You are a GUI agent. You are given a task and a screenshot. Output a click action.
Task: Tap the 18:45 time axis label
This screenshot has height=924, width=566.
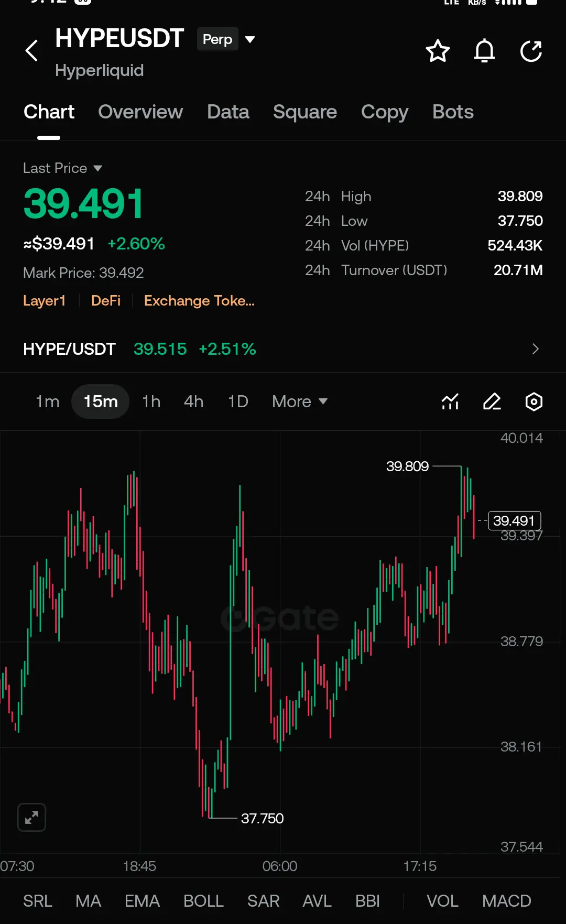[x=139, y=866]
